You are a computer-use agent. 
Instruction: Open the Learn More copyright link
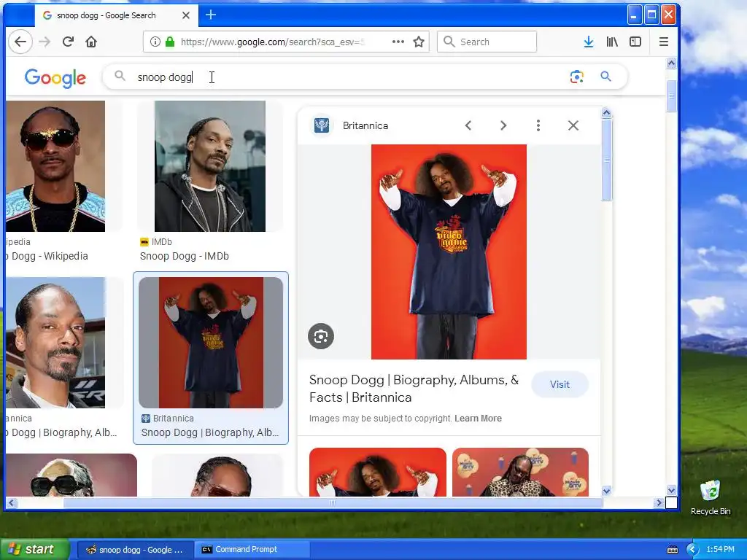(478, 419)
